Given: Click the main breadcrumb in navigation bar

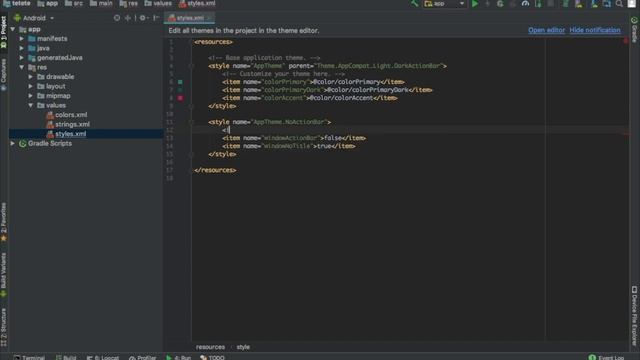Looking at the screenshot, I should 101,4.
